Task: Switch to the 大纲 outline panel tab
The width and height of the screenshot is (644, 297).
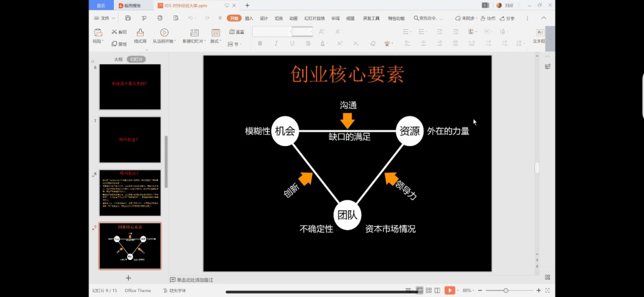Action: [118, 59]
